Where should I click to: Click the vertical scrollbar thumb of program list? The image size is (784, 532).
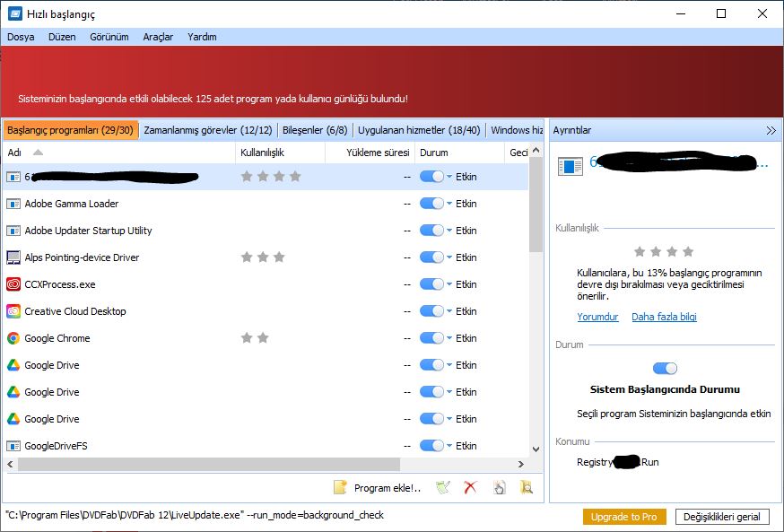coord(536,205)
